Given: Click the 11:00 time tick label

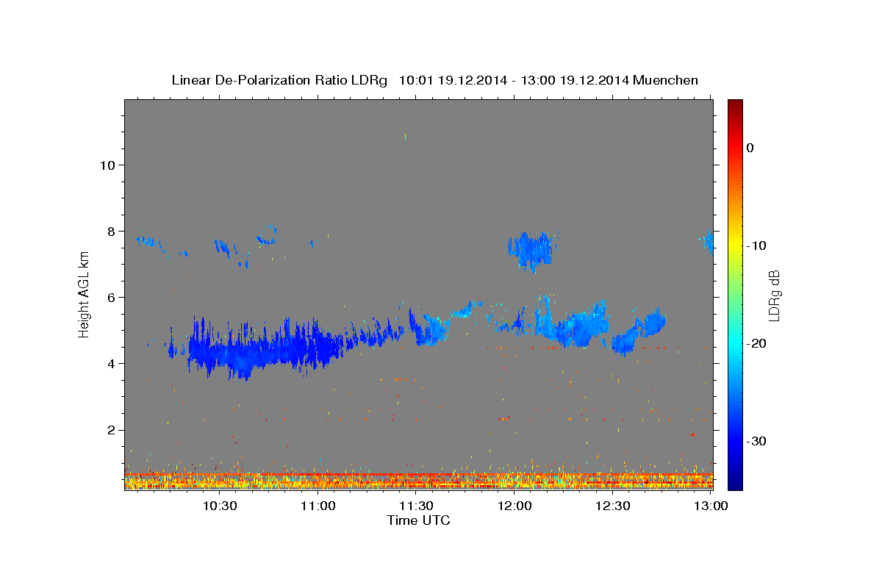Looking at the screenshot, I should pyautogui.click(x=318, y=506).
